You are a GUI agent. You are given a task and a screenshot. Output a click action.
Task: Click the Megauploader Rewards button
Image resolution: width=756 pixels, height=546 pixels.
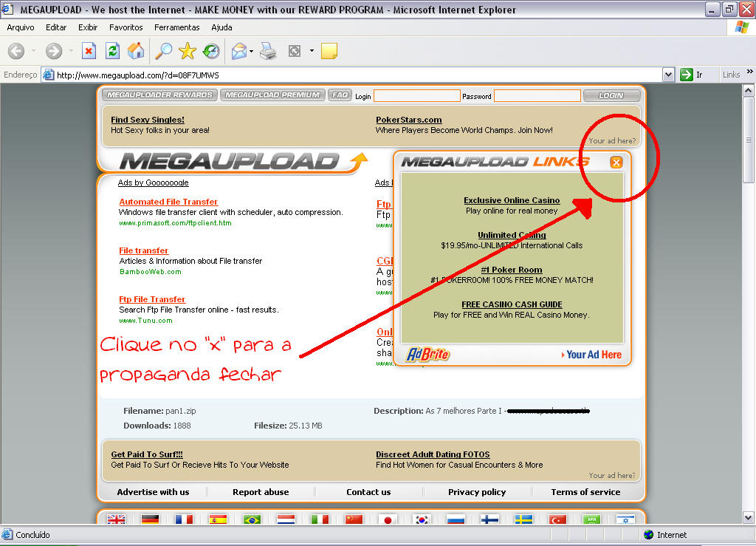coord(159,95)
